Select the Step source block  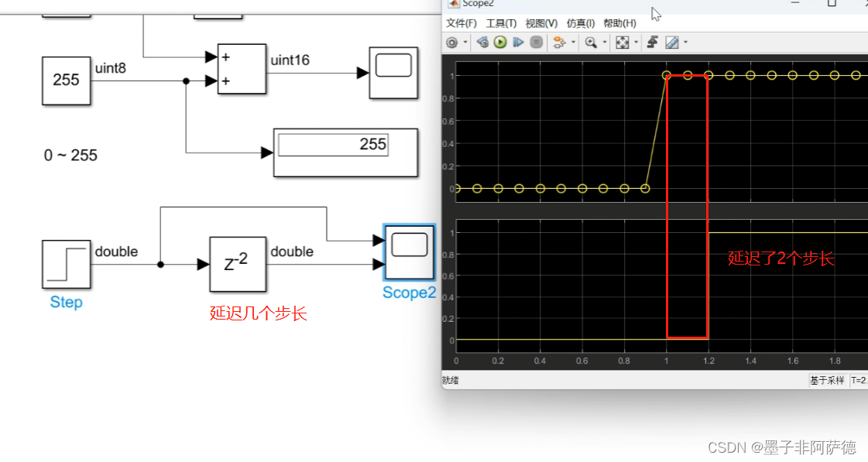[65, 264]
